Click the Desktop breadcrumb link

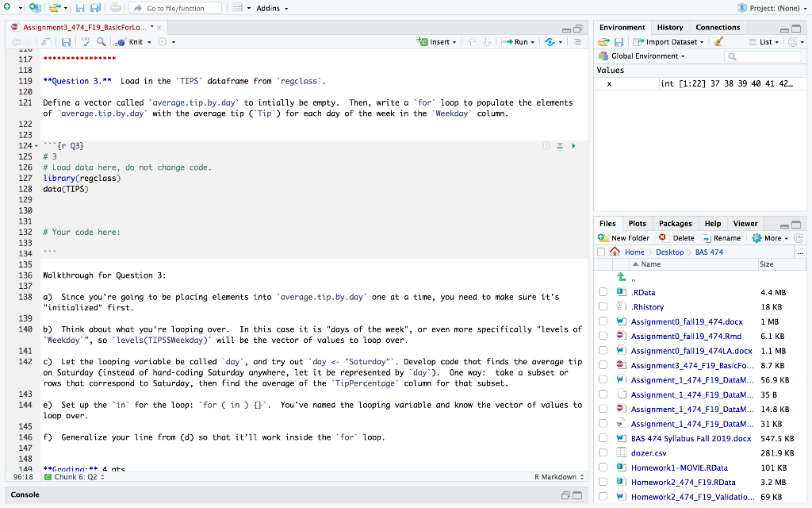tap(669, 252)
